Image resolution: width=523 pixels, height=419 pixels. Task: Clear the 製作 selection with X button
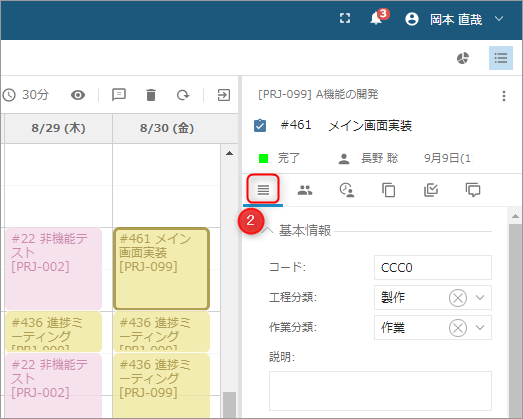pos(458,298)
